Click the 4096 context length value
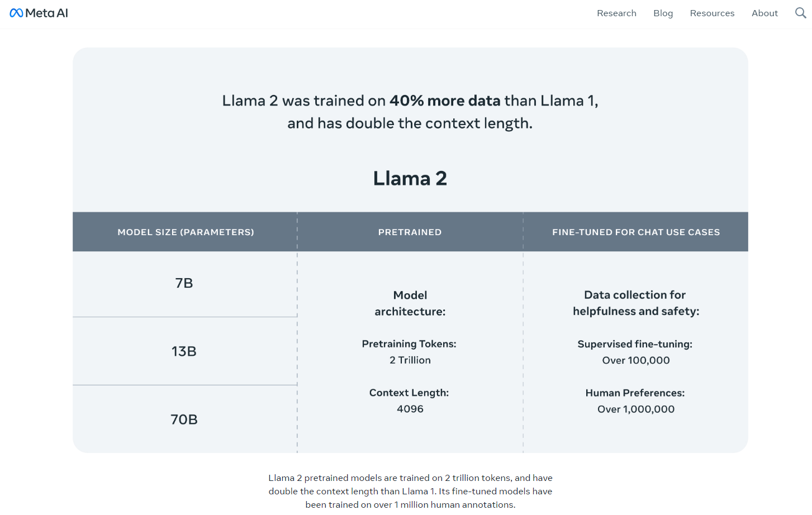 410,409
